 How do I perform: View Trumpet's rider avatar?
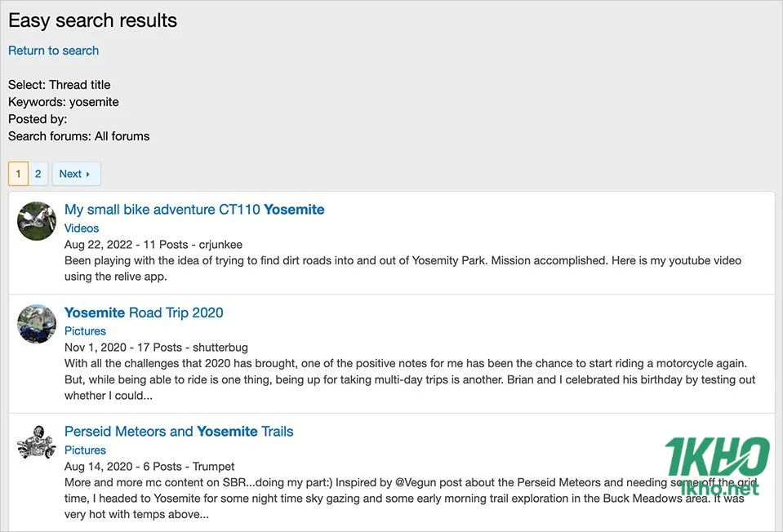36,443
